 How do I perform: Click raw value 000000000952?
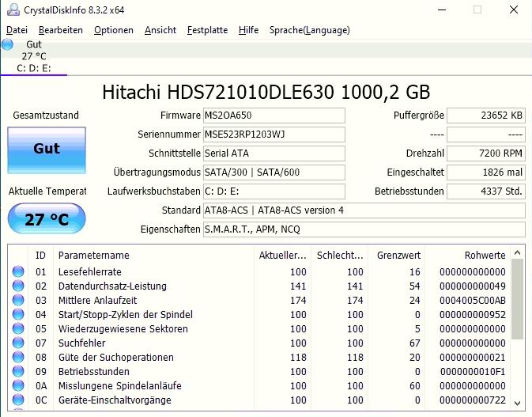click(x=473, y=315)
